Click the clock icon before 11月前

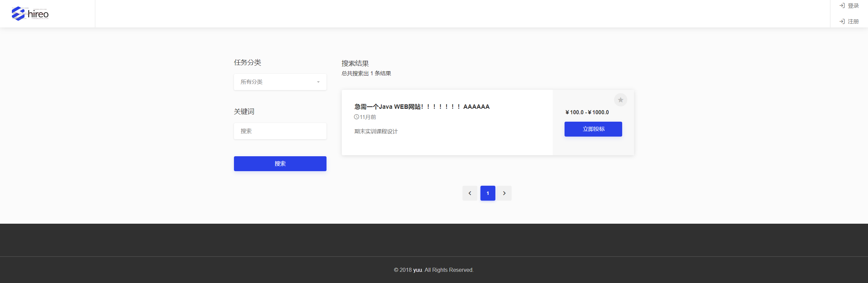[356, 117]
